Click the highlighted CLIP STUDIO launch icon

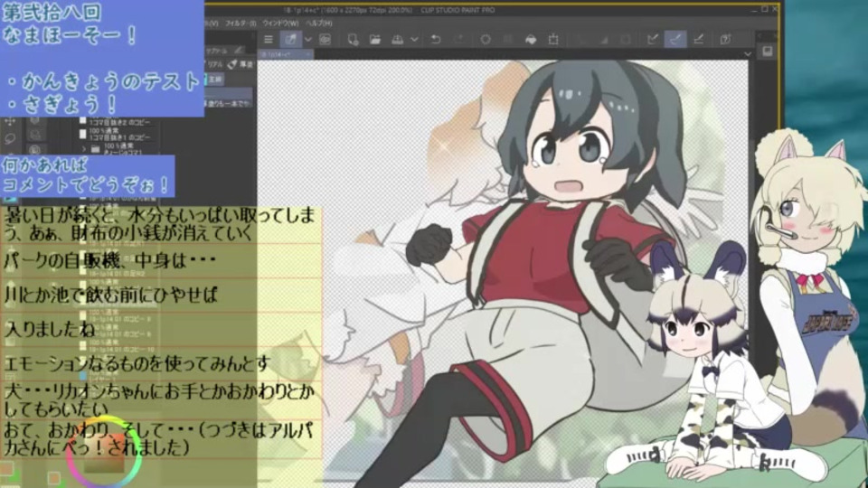290,39
